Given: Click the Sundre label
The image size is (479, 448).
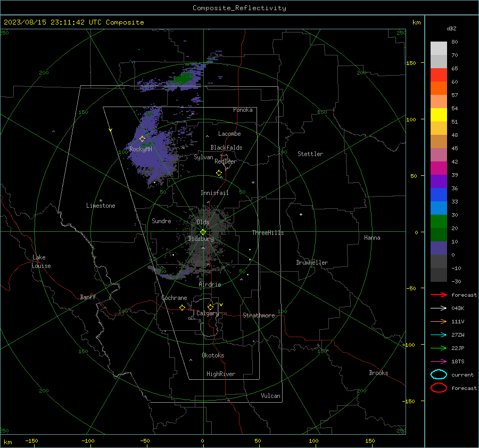Looking at the screenshot, I should coord(161,221).
